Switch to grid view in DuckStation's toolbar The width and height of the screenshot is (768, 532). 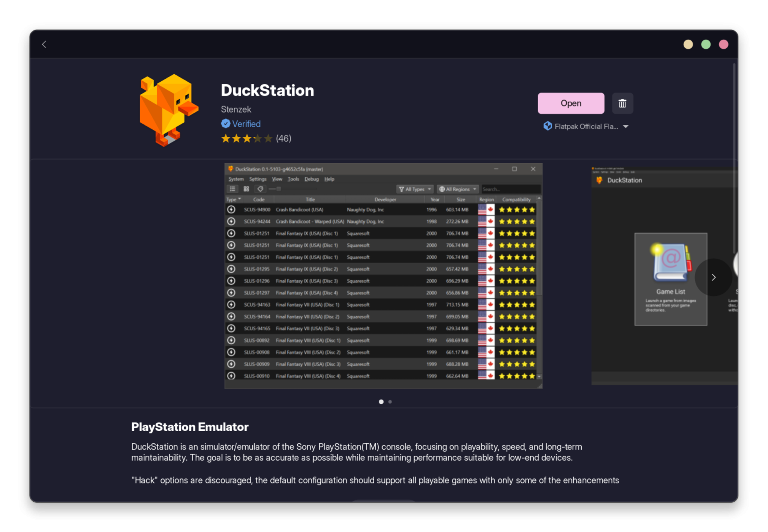246,189
